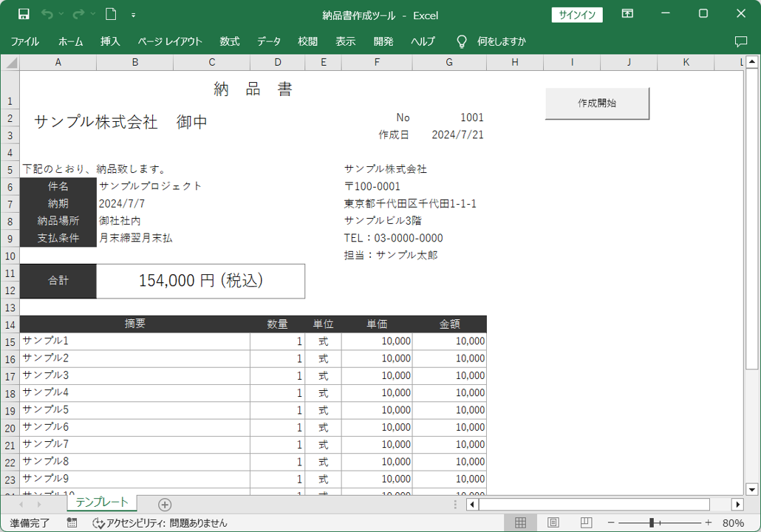Click the macro recording icon in status bar
Viewport: 761px width, 532px height.
[72, 522]
